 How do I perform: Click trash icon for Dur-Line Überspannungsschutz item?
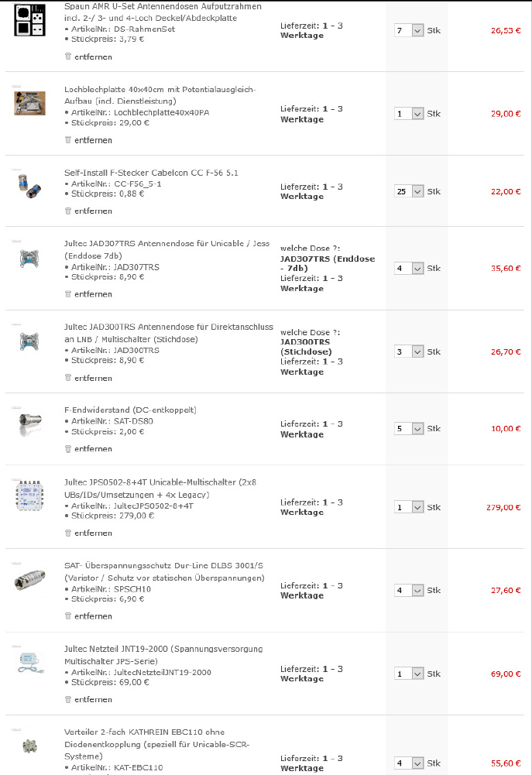tap(68, 616)
